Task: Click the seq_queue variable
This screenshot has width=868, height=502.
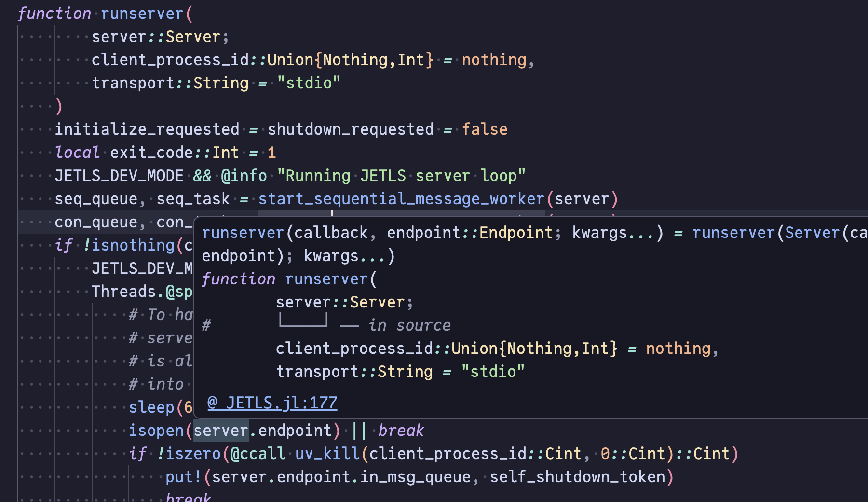Action: (96, 199)
